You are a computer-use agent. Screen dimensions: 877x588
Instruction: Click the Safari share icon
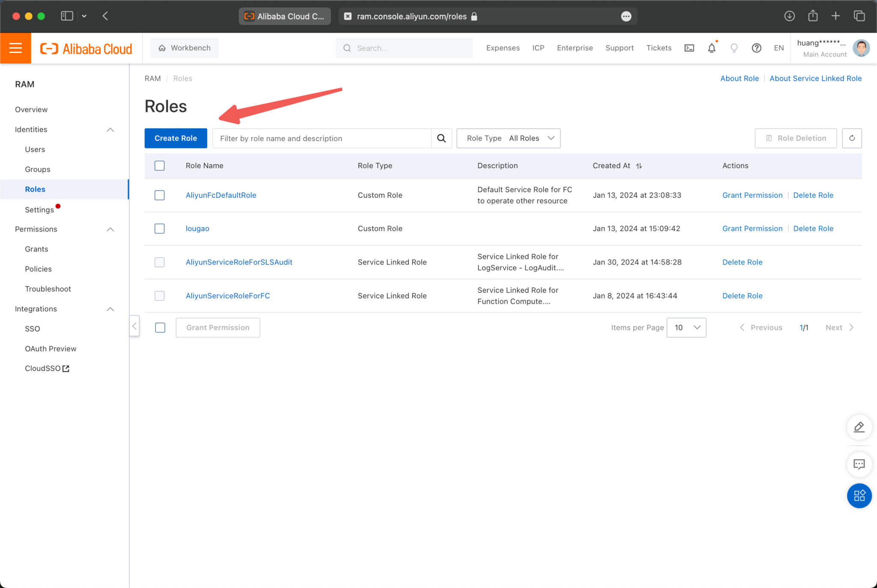click(x=813, y=16)
